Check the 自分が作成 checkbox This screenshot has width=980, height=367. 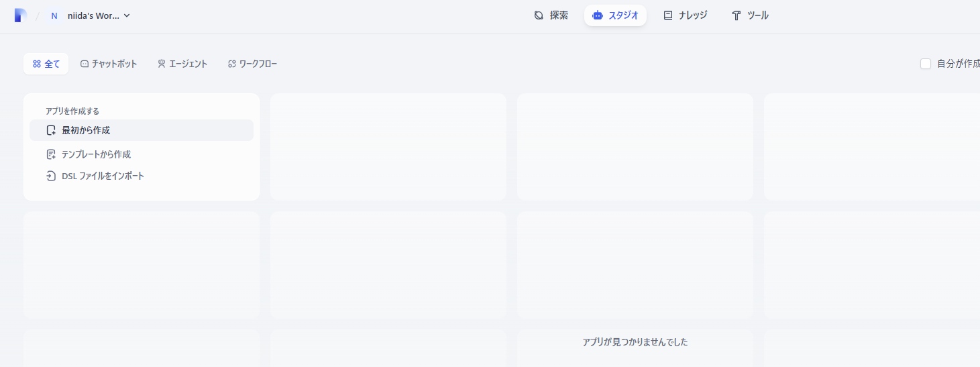click(x=926, y=64)
